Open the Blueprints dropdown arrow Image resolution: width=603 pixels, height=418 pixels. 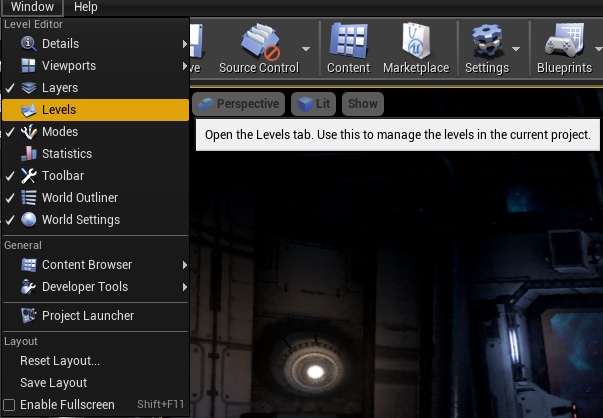(x=598, y=49)
